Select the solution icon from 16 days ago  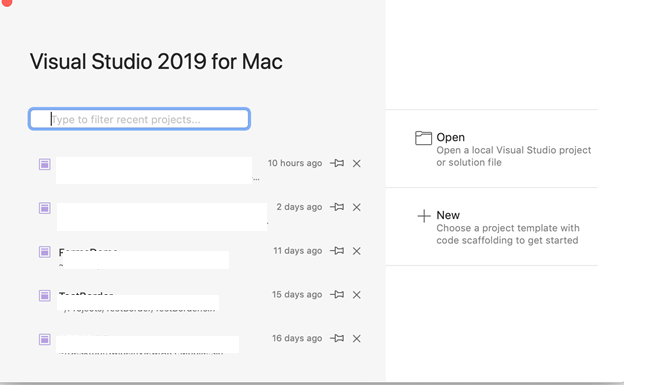click(45, 339)
